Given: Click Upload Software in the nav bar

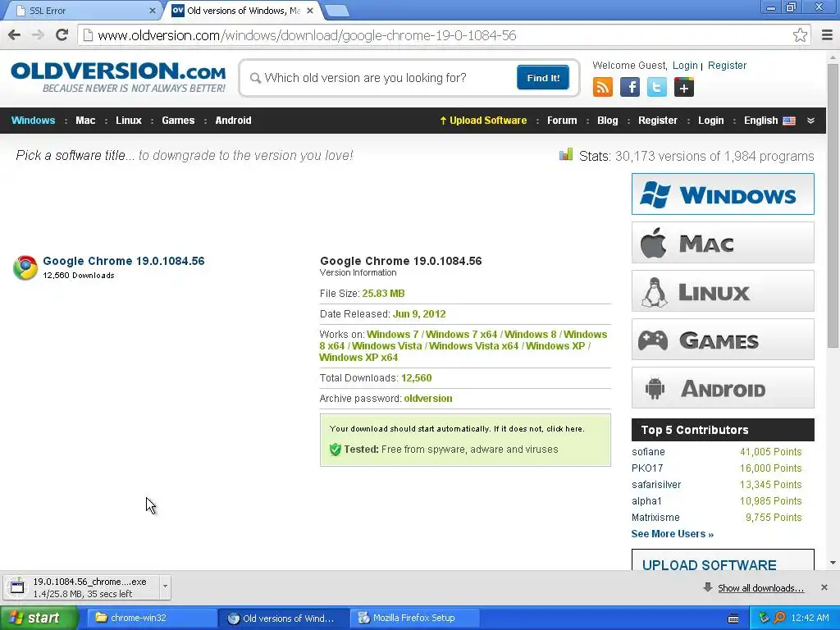Looking at the screenshot, I should click(x=483, y=121).
